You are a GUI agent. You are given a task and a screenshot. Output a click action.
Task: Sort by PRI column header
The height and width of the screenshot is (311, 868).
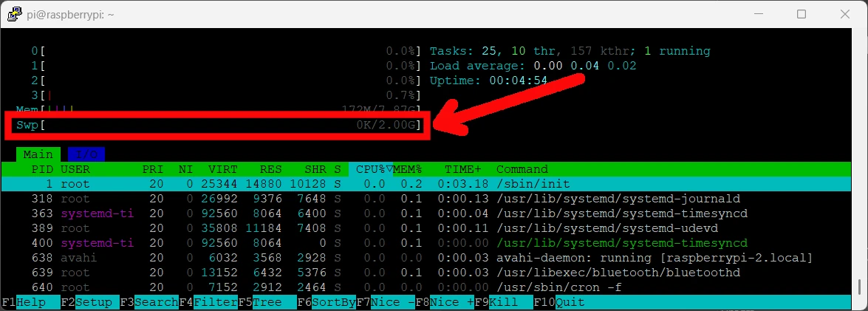[153, 169]
